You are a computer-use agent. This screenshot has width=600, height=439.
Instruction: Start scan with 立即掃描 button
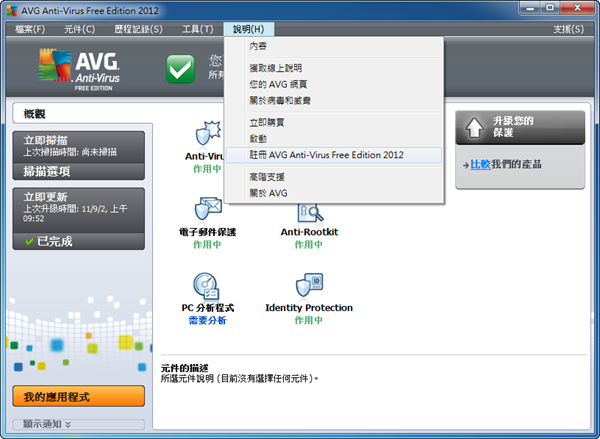tap(79, 147)
